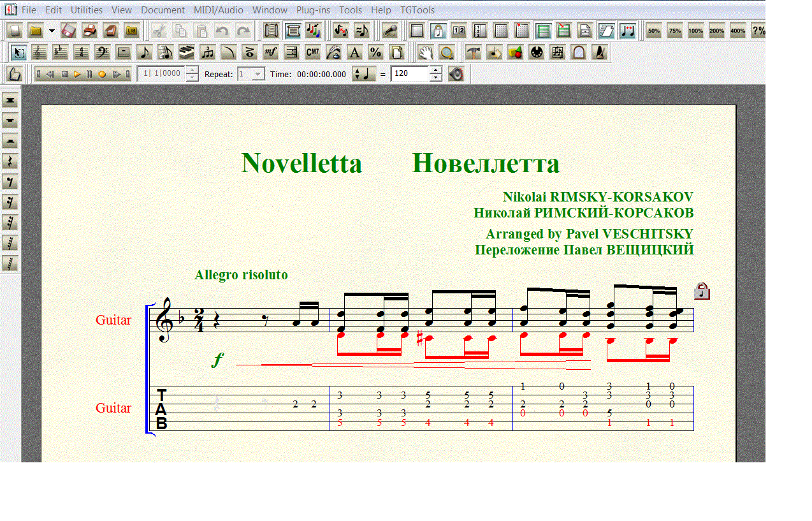Select the Chord tool CM7 icon
Viewport: 812px width, 521px height.
[x=313, y=52]
